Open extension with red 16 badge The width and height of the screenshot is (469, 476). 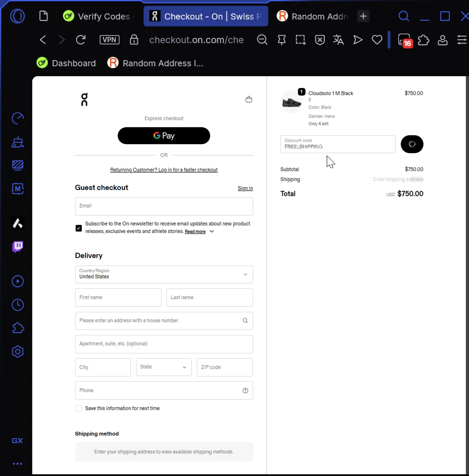pos(405,41)
